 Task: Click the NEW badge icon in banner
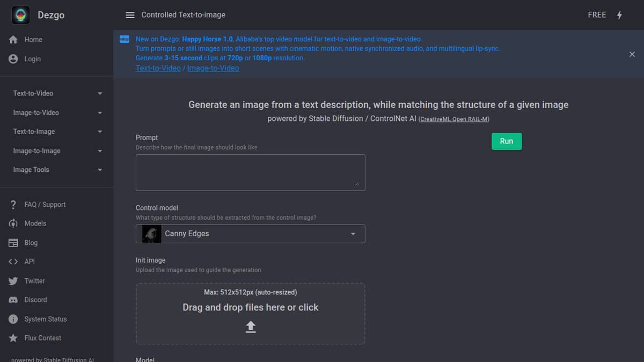click(125, 39)
